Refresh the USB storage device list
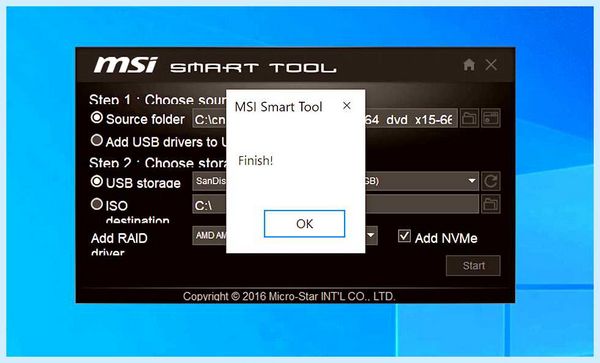The width and height of the screenshot is (600, 363). [491, 181]
